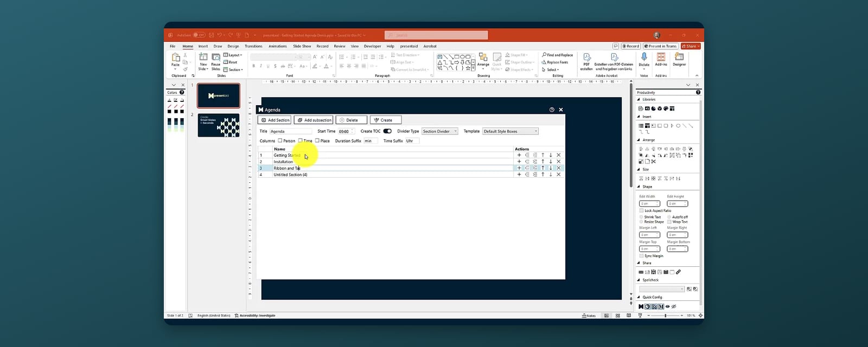Move the Getting Started row down

click(x=551, y=155)
